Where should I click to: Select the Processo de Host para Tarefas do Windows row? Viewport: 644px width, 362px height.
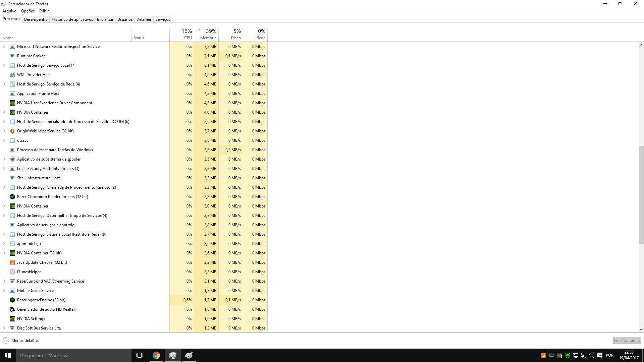134,150
